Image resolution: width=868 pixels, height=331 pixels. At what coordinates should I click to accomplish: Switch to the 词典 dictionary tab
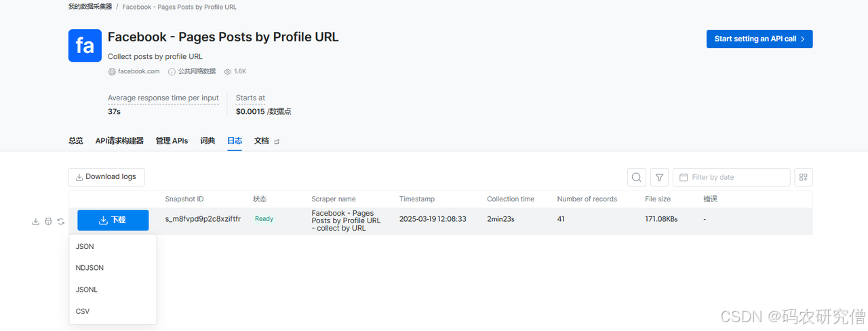208,140
